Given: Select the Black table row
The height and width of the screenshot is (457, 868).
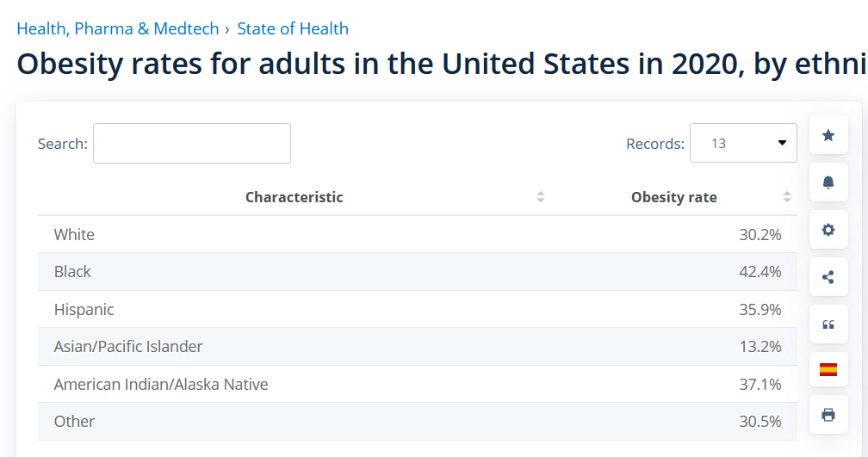Looking at the screenshot, I should point(418,272).
